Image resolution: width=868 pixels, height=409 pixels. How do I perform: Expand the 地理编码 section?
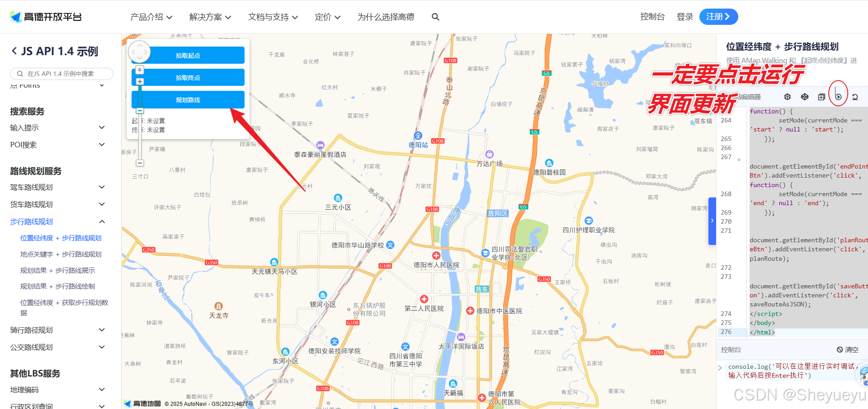tap(102, 390)
